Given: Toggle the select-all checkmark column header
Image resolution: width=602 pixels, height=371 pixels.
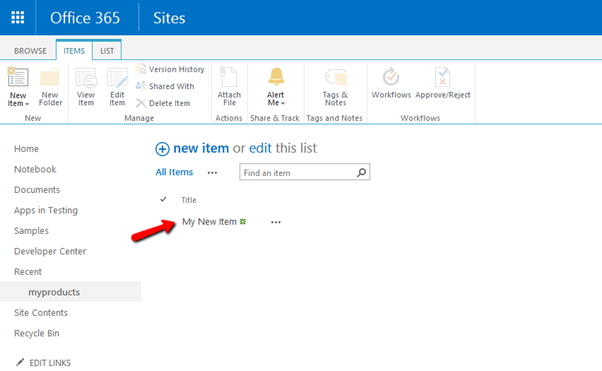Looking at the screenshot, I should [x=163, y=199].
